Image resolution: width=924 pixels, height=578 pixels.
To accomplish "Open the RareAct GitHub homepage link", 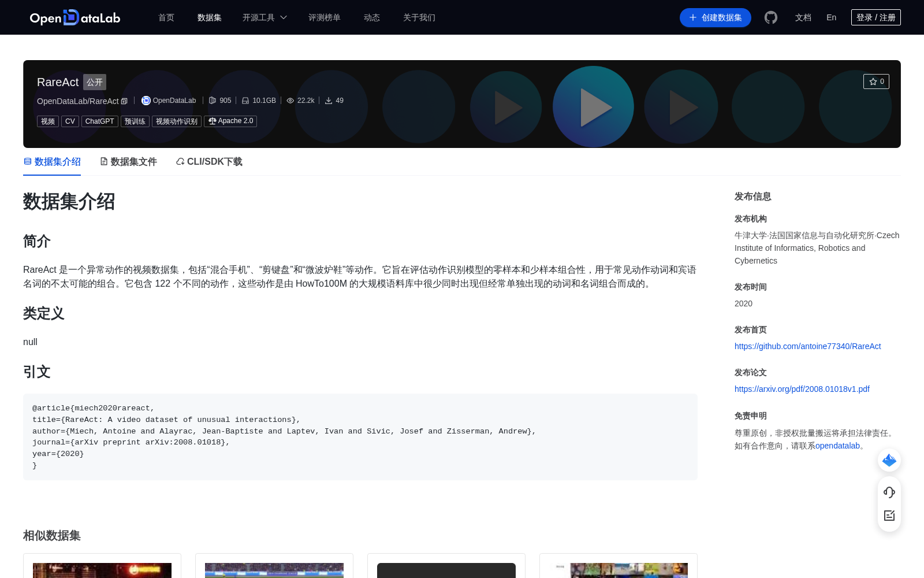I will pyautogui.click(x=808, y=346).
